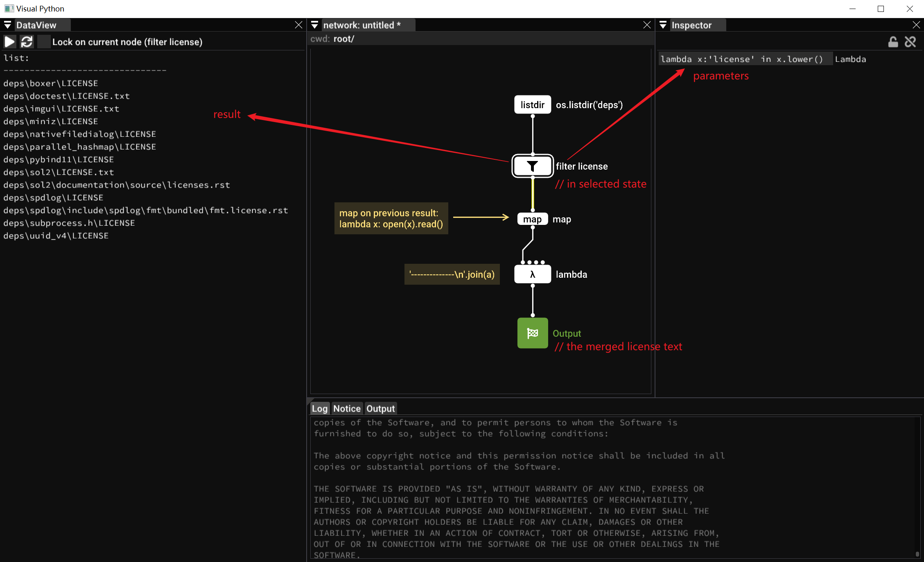The width and height of the screenshot is (924, 562).
Task: Click the play button in DataView
Action: (10, 42)
